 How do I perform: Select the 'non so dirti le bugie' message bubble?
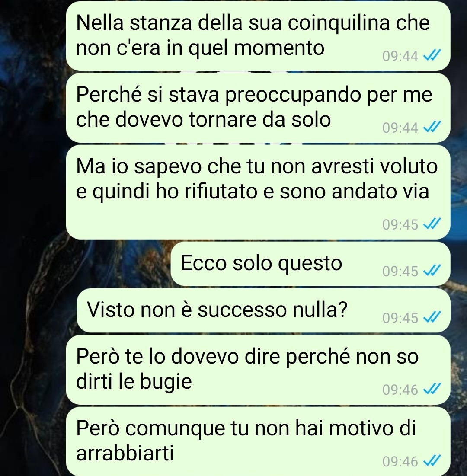(x=258, y=370)
